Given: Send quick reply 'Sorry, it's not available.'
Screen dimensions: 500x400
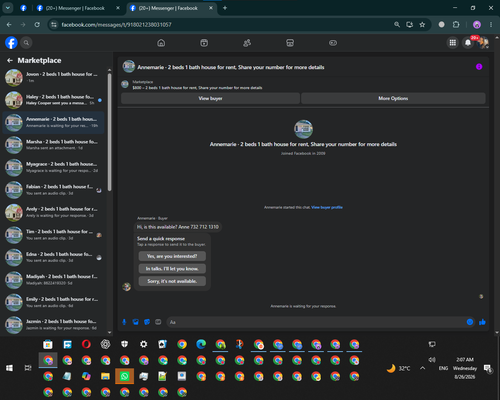Looking at the screenshot, I should 172,281.
